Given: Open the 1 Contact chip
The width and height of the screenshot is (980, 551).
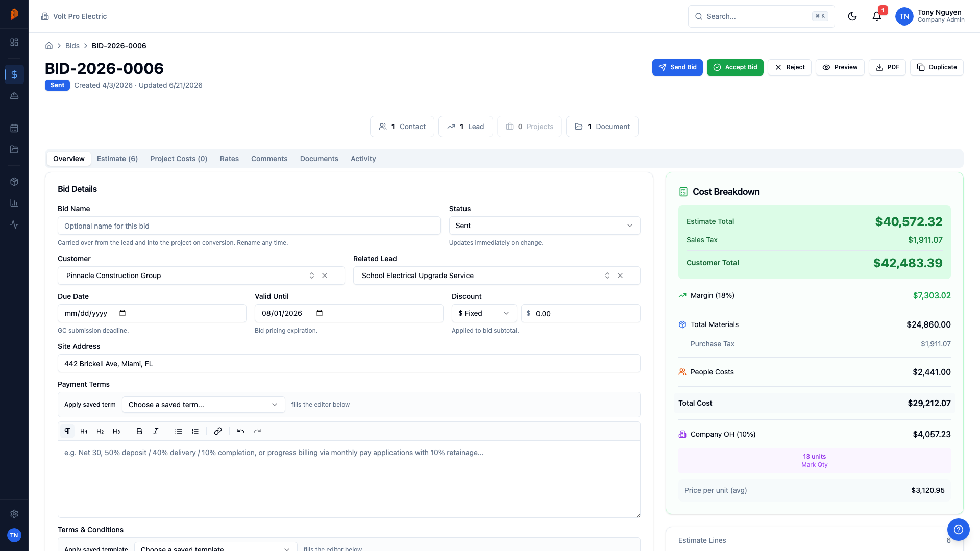Looking at the screenshot, I should (x=402, y=127).
